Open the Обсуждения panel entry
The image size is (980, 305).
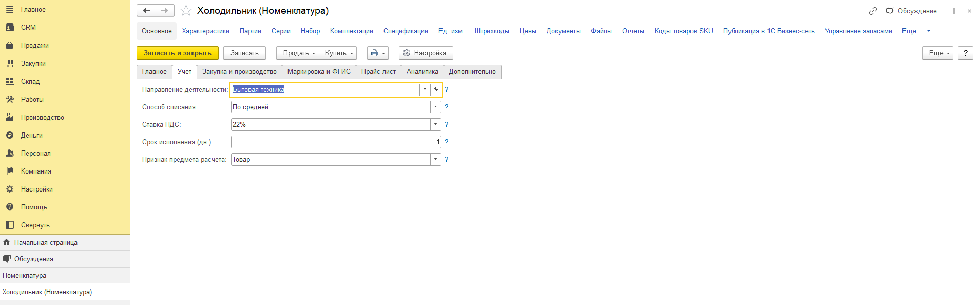[34, 259]
